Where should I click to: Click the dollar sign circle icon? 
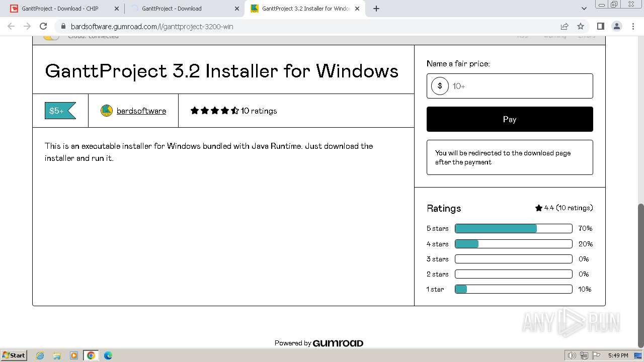point(440,86)
